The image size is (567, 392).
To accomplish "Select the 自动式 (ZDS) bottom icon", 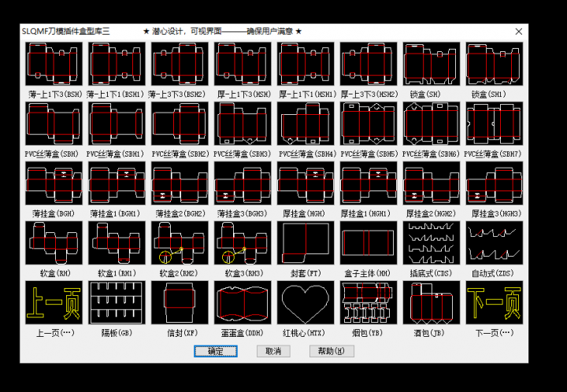I will (x=495, y=243).
